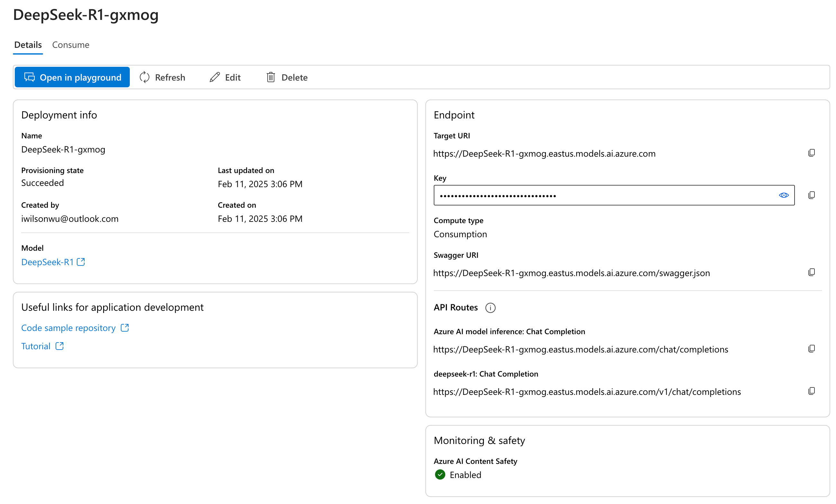Copy Azure AI model inference chat completions URL
This screenshot has height=504, width=836.
(x=811, y=349)
